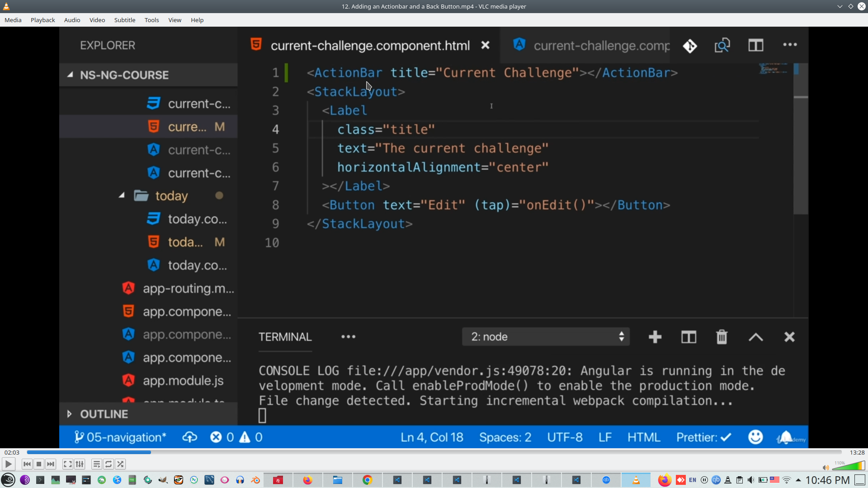This screenshot has width=868, height=488.
Task: Show the VLC playlist
Action: 96,464
